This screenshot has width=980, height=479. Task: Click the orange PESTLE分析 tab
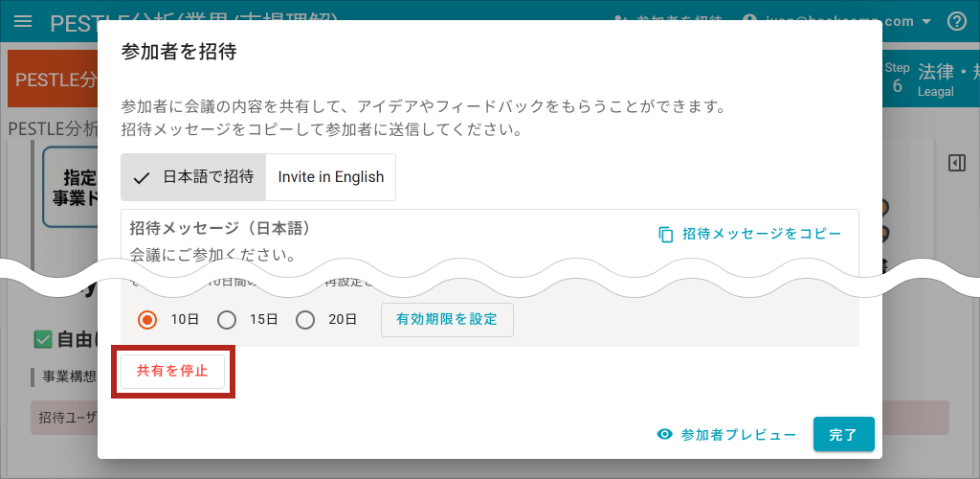click(x=53, y=79)
